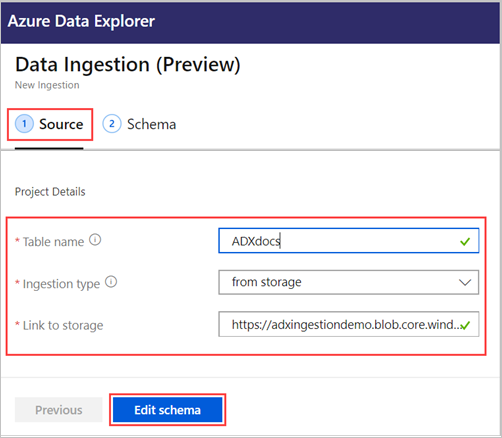Click the dropdown chevron for from storage

click(465, 283)
